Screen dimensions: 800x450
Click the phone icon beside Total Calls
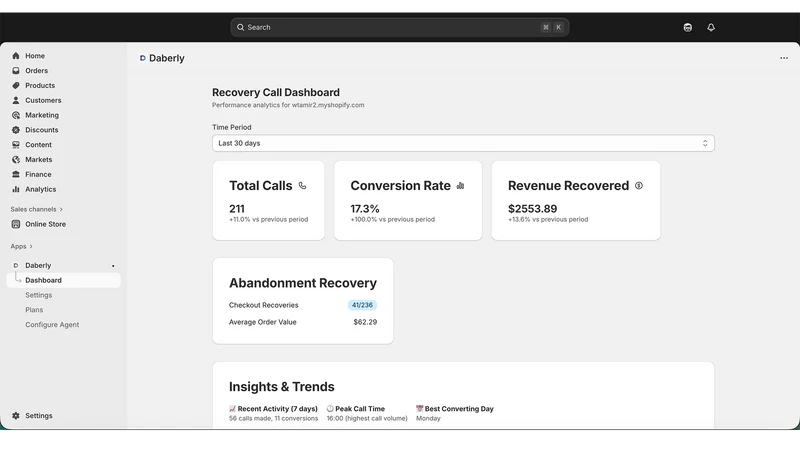[303, 186]
